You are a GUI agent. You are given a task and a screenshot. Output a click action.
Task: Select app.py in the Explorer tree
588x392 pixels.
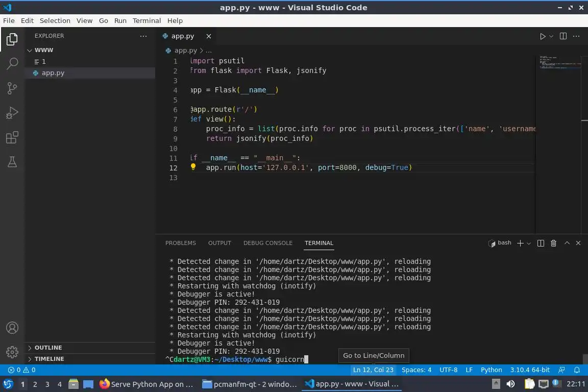90,73
